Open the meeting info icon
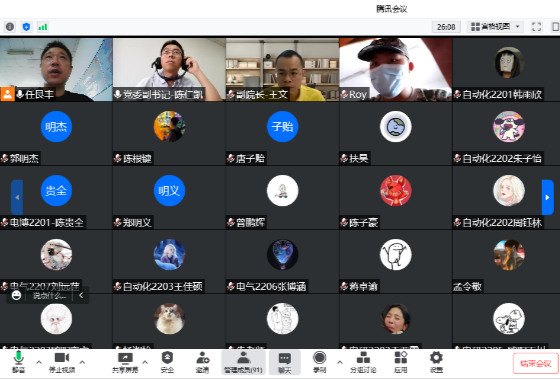Screen dimensions: 560x380 click(10, 27)
